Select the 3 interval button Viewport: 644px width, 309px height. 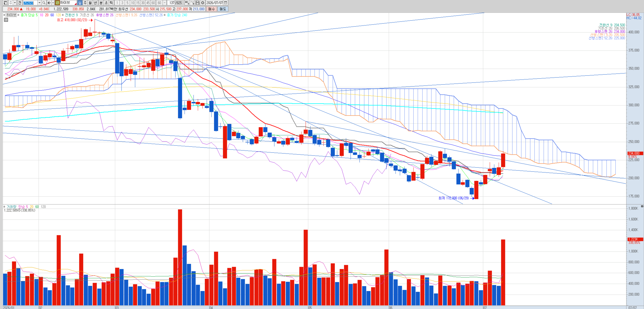[x=122, y=3]
